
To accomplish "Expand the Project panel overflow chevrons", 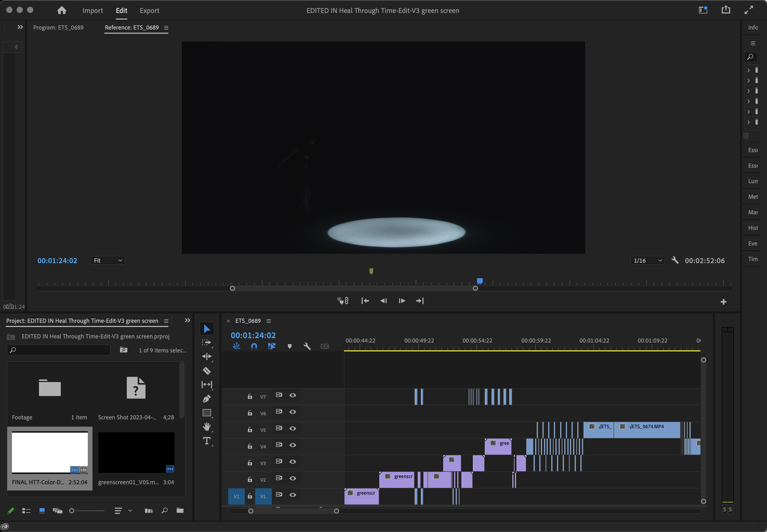I will click(187, 320).
